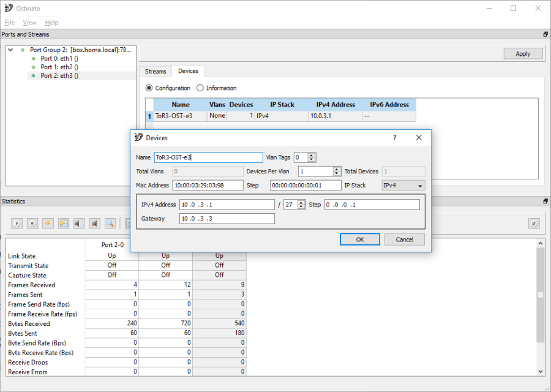
Task: Click the Name column header in device table
Action: (x=181, y=105)
